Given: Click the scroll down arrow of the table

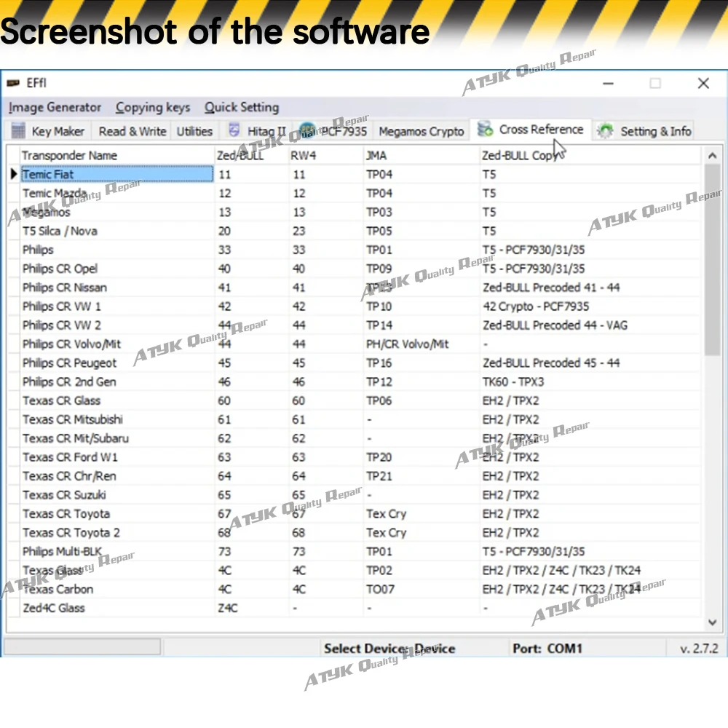Looking at the screenshot, I should [x=712, y=622].
